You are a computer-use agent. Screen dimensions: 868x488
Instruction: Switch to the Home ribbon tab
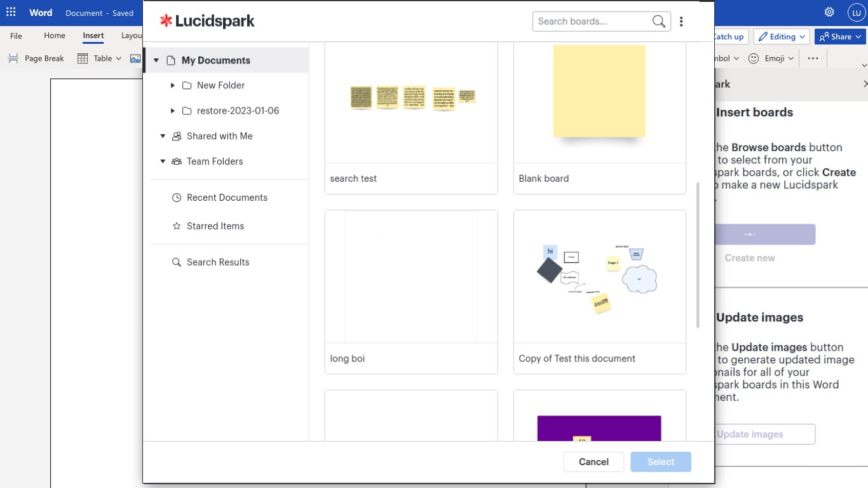coord(55,36)
